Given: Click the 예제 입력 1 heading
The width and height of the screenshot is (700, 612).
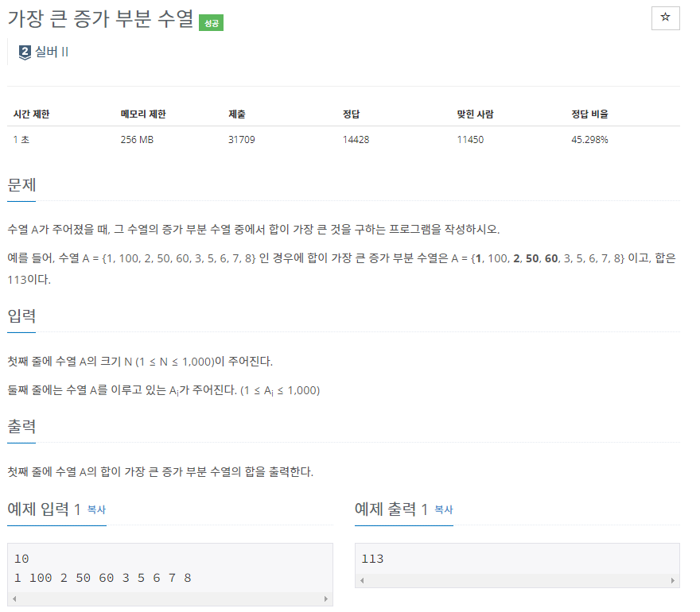Looking at the screenshot, I should click(44, 509).
